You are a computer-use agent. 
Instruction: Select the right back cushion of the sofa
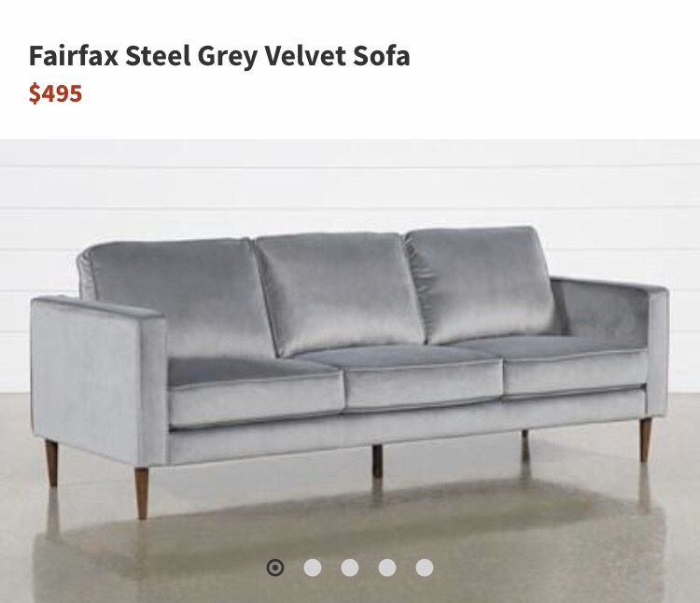[x=484, y=286]
